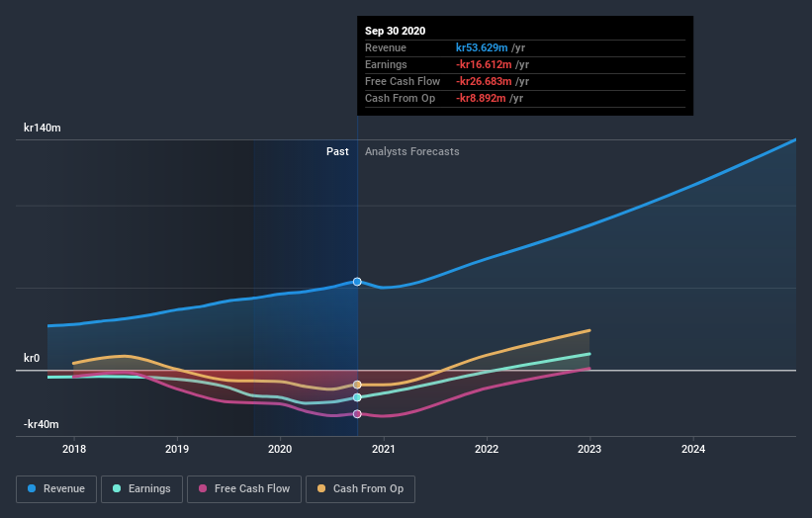This screenshot has width=812, height=518.
Task: Click the Analysts Forecasts label
Action: tap(412, 151)
